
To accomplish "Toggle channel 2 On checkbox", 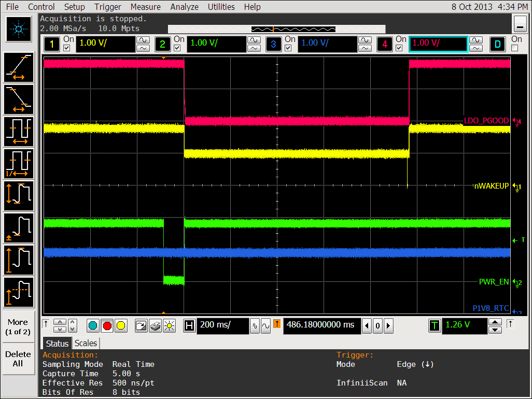I will (x=177, y=48).
